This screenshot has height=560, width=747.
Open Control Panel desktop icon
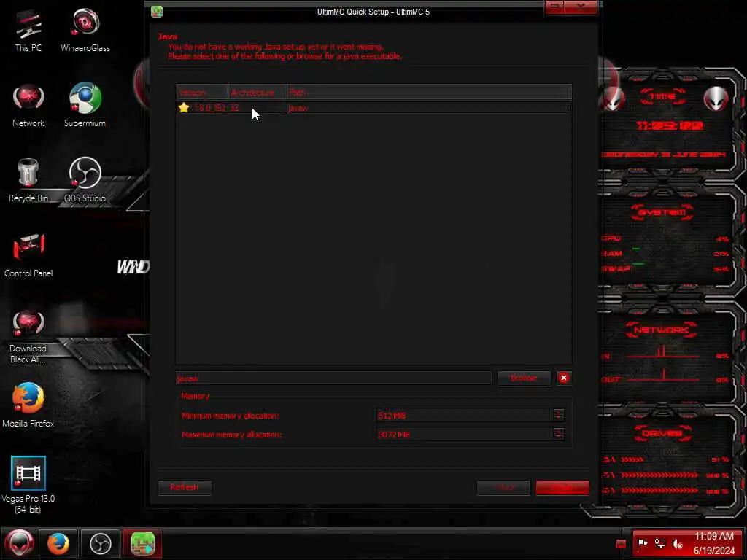point(28,256)
